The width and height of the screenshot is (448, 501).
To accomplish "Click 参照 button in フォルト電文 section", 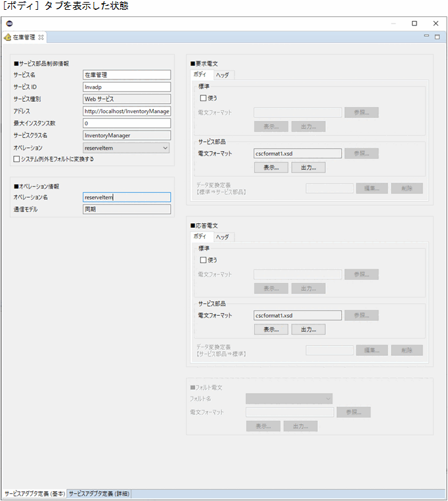I will 353,412.
